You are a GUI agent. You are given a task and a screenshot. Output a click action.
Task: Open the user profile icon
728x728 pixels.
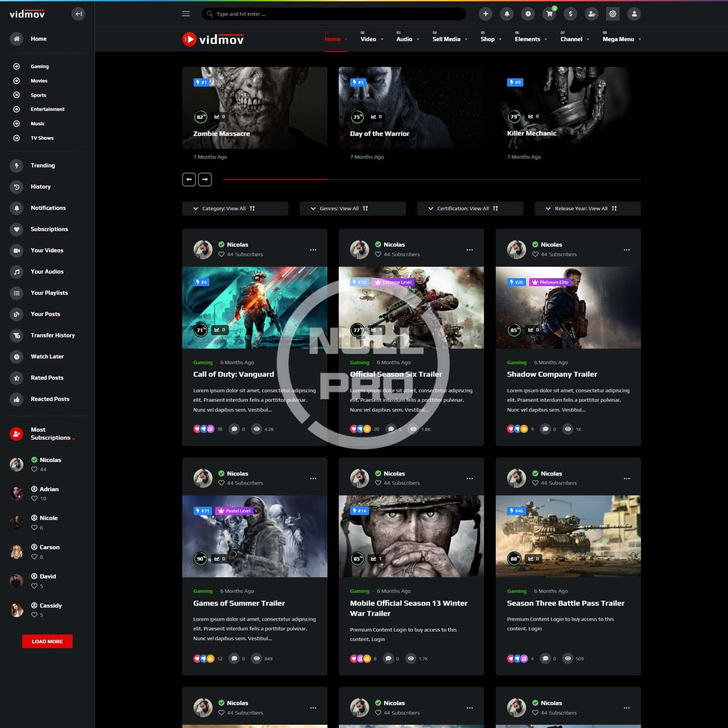634,14
